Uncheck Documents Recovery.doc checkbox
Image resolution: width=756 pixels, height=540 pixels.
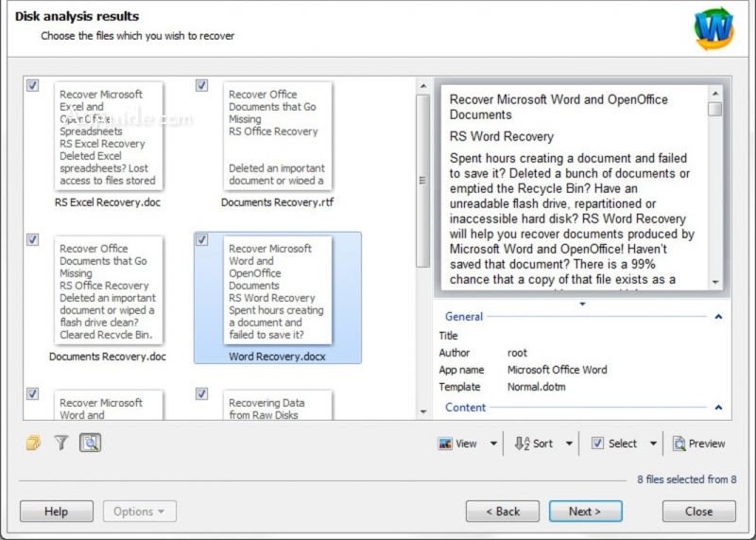(32, 239)
